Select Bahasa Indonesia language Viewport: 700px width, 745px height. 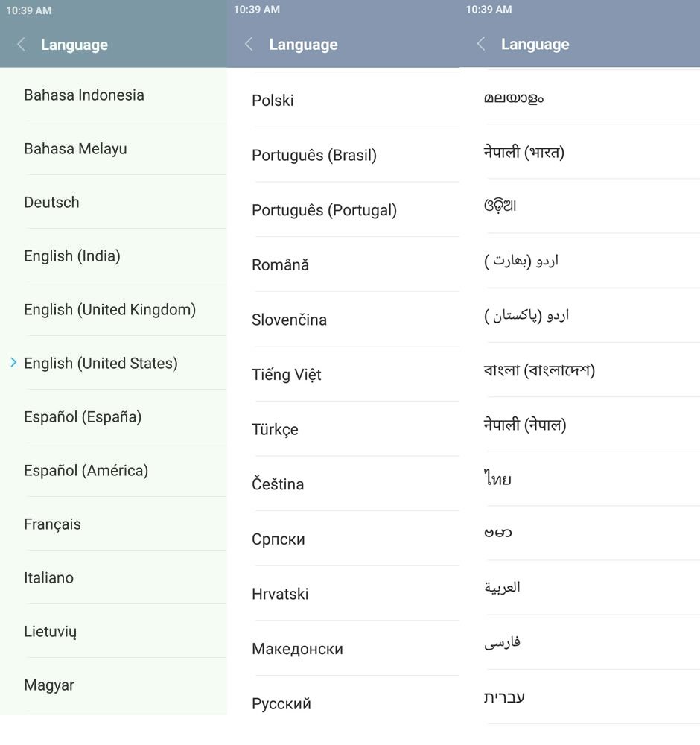pos(84,95)
